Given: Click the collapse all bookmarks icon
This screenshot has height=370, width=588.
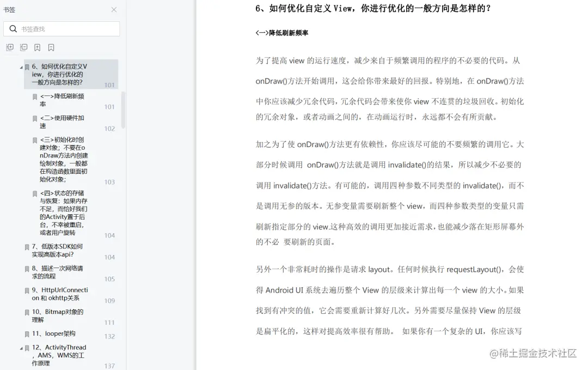Looking at the screenshot, I should click(23, 47).
